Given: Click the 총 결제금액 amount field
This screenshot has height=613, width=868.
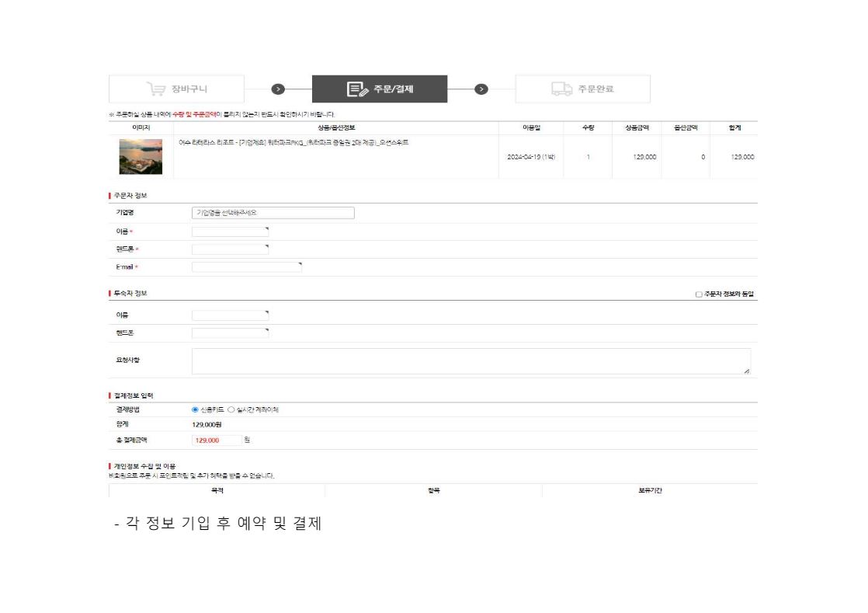Looking at the screenshot, I should (x=215, y=441).
